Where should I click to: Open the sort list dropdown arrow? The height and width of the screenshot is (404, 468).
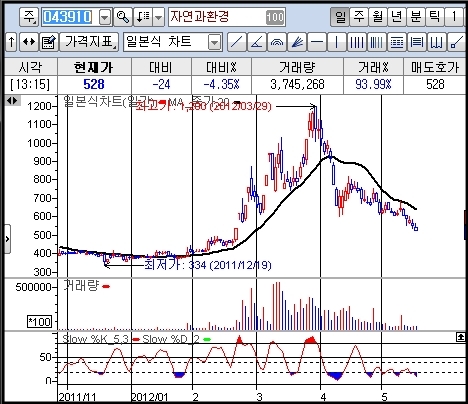159,17
